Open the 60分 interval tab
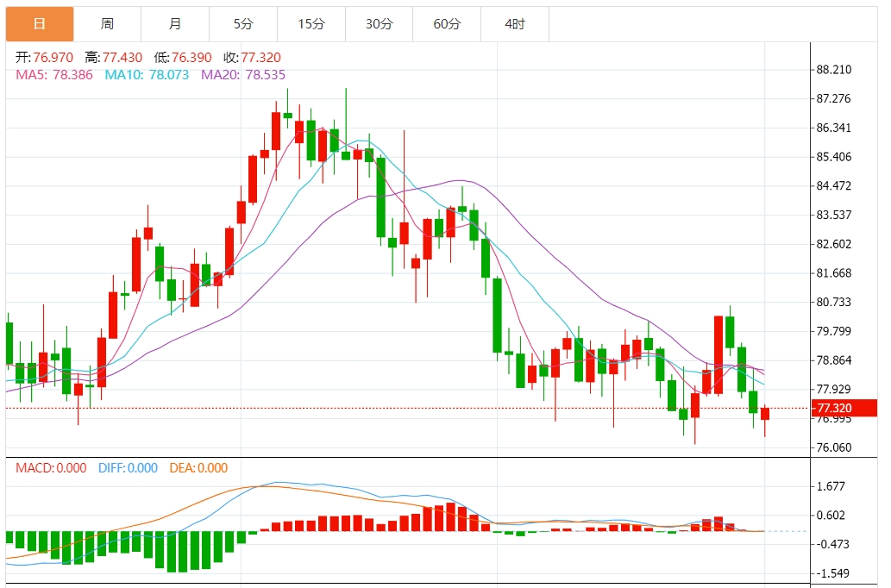Viewport: 891px width, 588px height. pyautogui.click(x=447, y=24)
